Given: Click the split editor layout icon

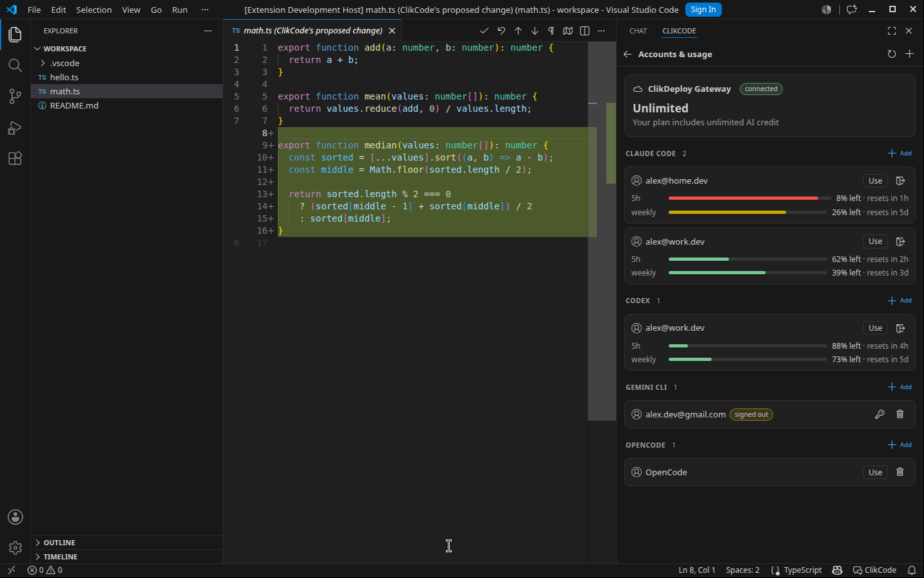Looking at the screenshot, I should pyautogui.click(x=585, y=31).
